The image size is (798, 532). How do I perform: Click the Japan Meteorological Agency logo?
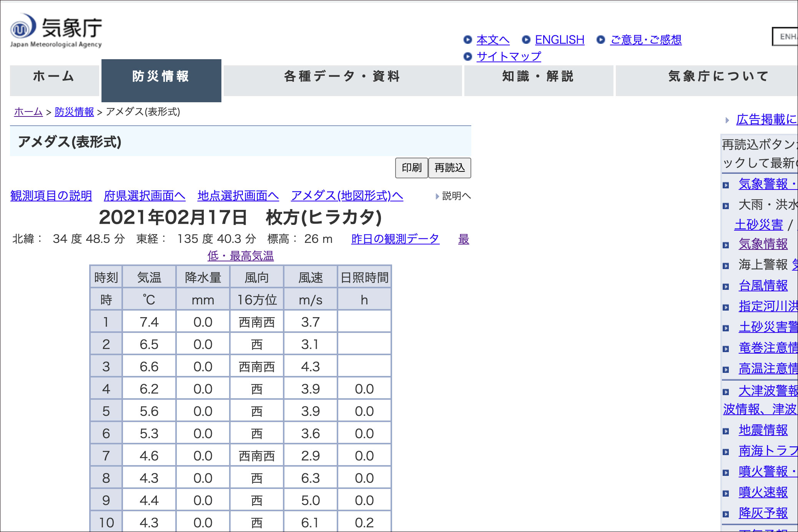[x=56, y=31]
